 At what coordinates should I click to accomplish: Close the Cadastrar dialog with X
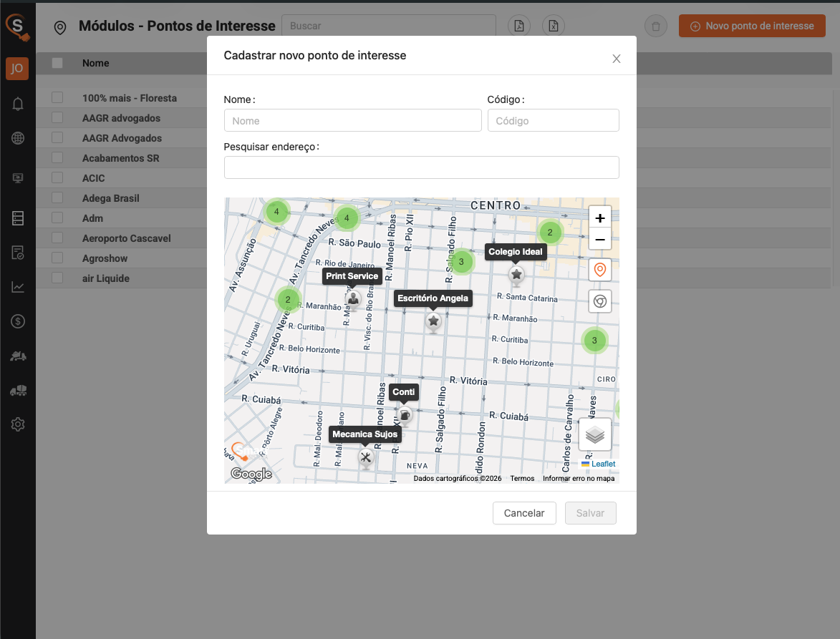(617, 59)
